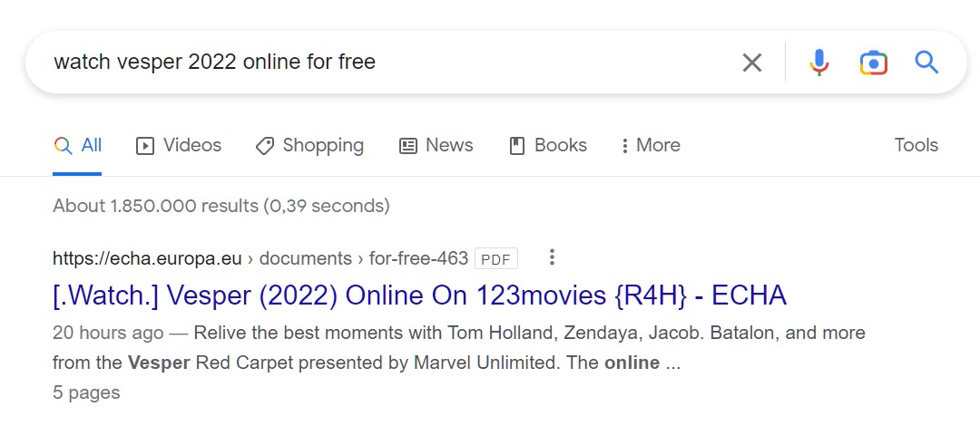Open three-dot options for ECHA result

(552, 257)
